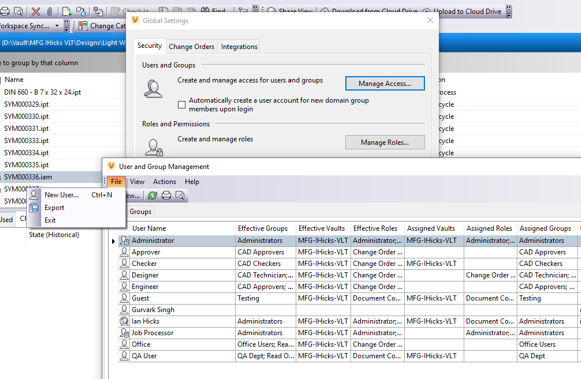Screen dimensions: 581x379
Task: Click the Change Category icon
Action: pyautogui.click(x=83, y=26)
